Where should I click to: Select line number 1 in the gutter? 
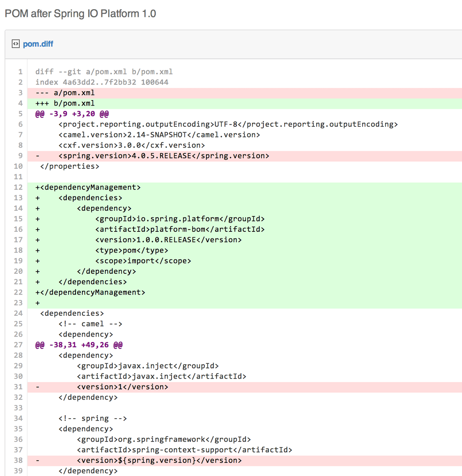(x=20, y=72)
